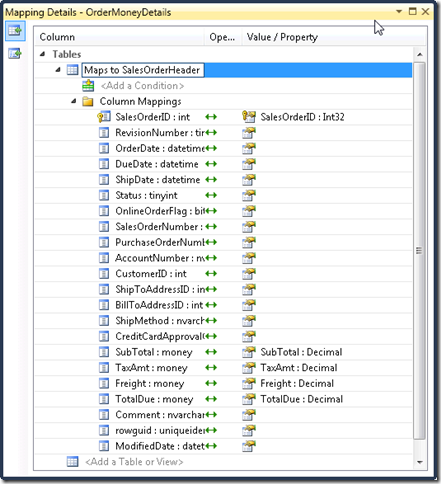Collapse the Tables tree node
441x484 pixels.
pyautogui.click(x=42, y=54)
